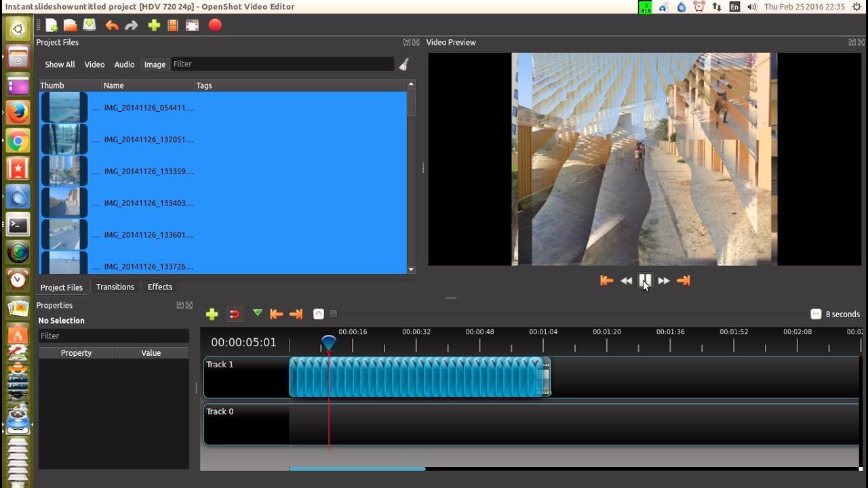Open the system volume indicator
The height and width of the screenshot is (488, 868).
pos(752,7)
